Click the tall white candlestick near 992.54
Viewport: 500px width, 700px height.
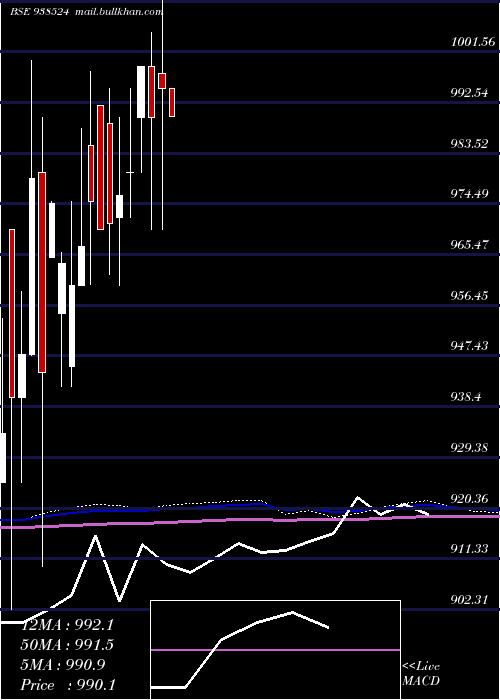pos(141,92)
